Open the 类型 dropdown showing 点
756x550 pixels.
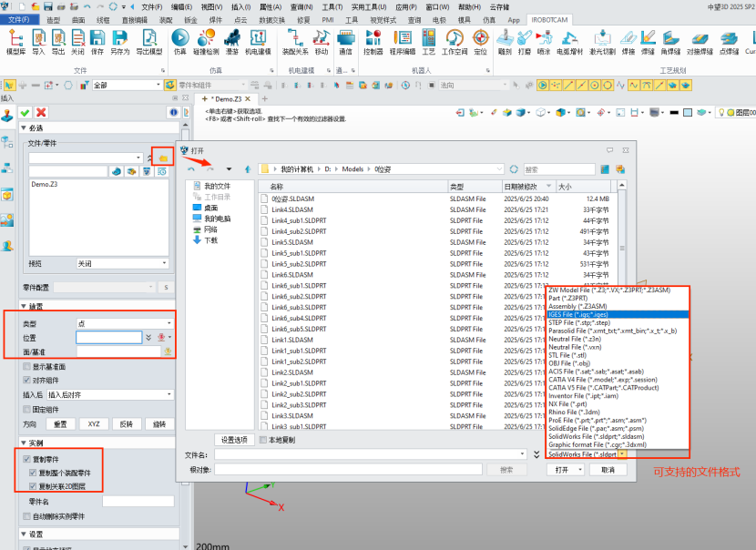coord(125,323)
